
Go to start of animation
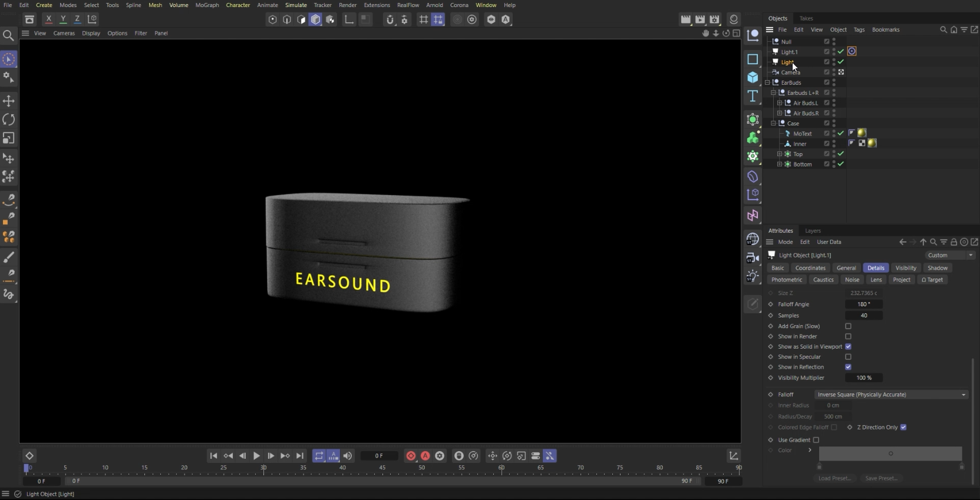(x=213, y=456)
